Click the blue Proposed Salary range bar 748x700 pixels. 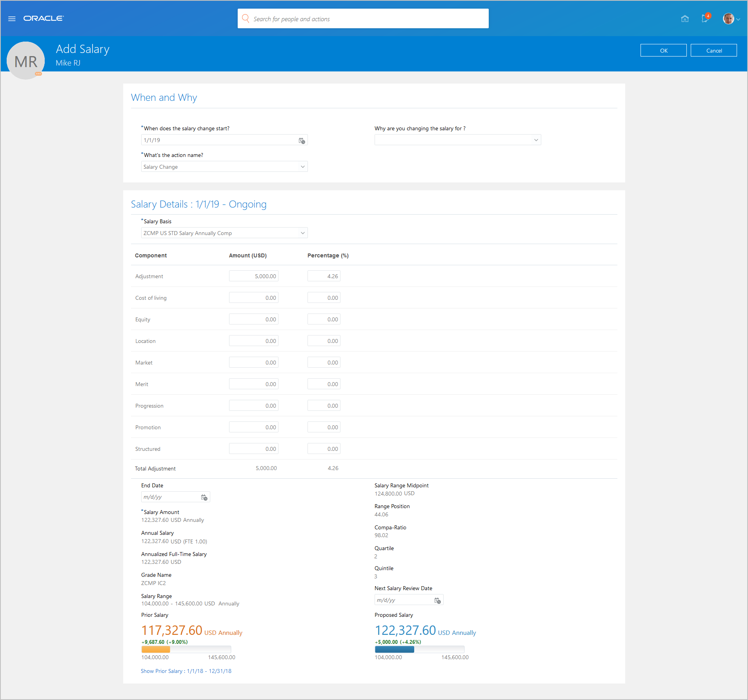395,649
